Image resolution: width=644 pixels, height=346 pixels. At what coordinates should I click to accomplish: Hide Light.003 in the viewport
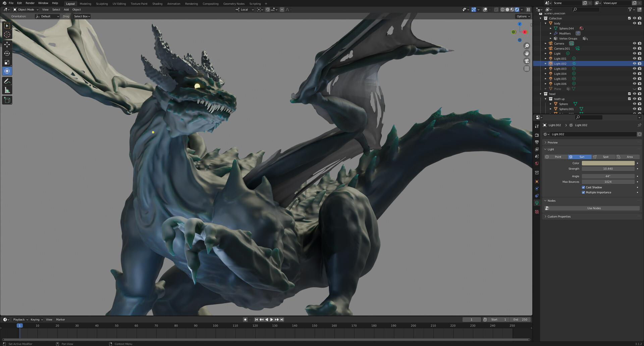634,68
